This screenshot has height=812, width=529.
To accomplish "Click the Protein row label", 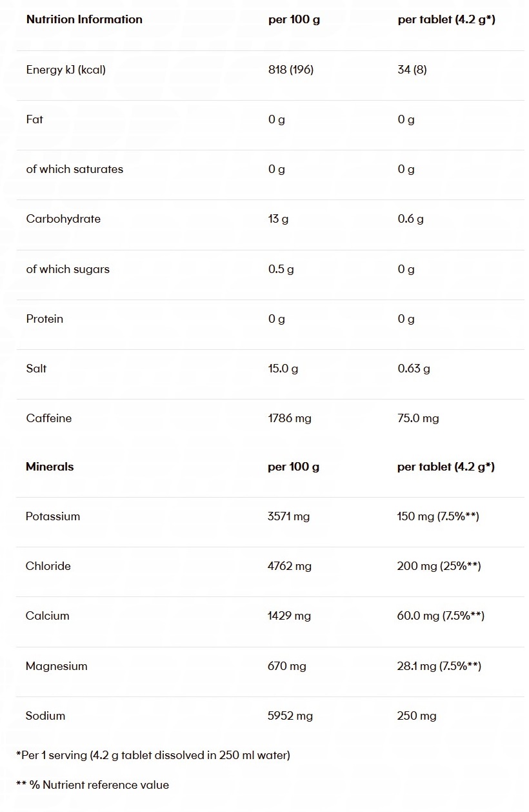I will click(x=45, y=319).
